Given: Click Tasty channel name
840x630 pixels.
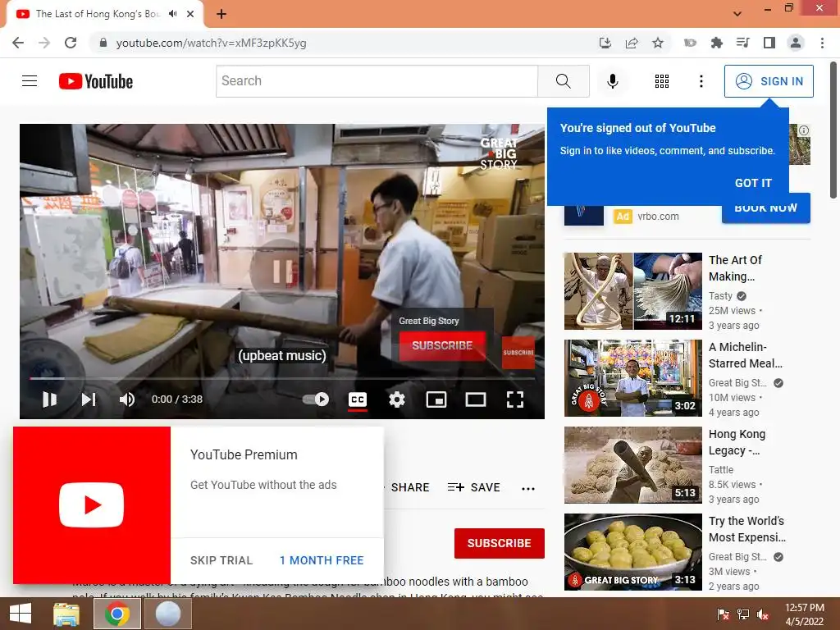Looking at the screenshot, I should [720, 295].
